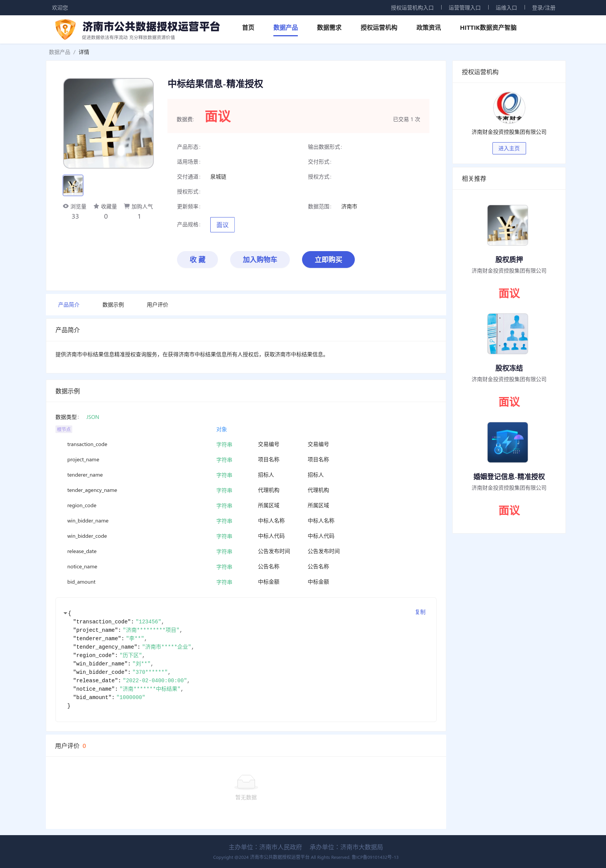Image resolution: width=606 pixels, height=868 pixels.
Task: Open the 政策资讯 navigation item
Action: 429,28
